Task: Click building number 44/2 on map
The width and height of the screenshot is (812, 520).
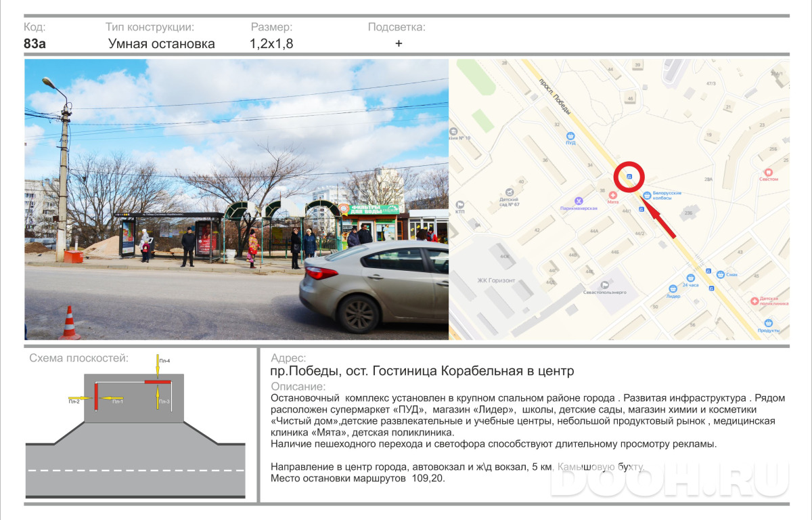Action: (639, 233)
